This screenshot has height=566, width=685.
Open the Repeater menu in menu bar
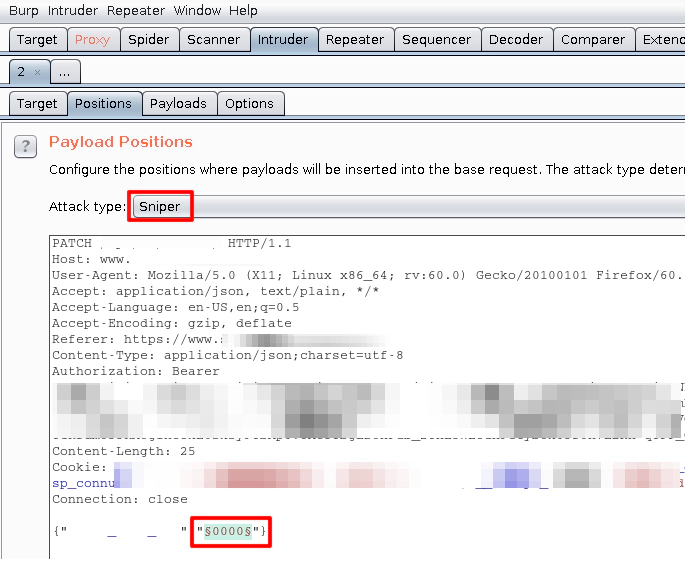click(x=136, y=11)
